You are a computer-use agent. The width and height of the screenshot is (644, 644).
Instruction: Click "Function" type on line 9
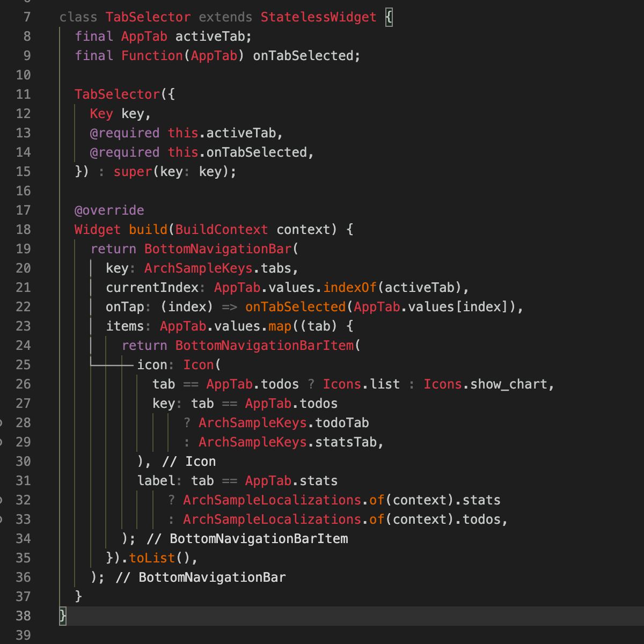click(152, 56)
